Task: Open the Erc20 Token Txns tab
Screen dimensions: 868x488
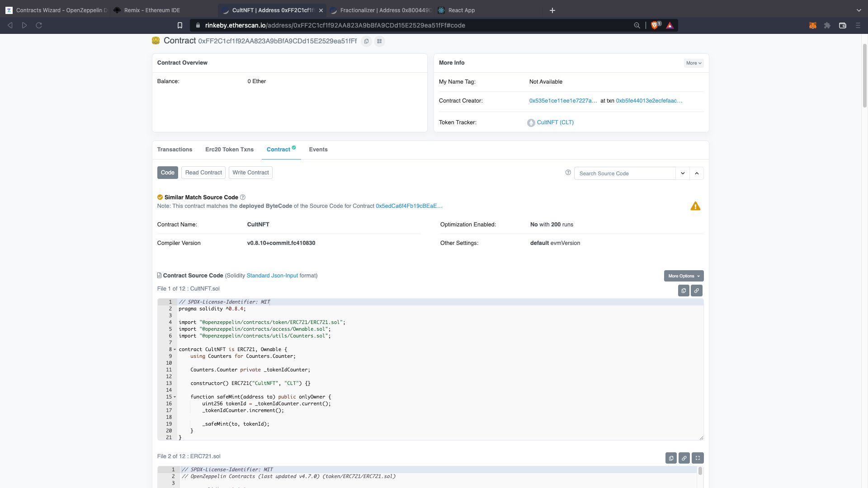Action: coord(229,150)
